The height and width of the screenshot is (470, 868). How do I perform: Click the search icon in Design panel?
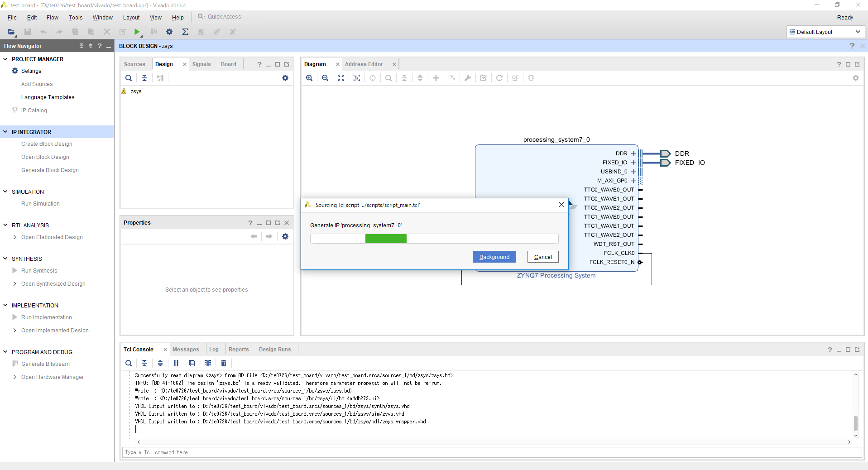coord(129,78)
